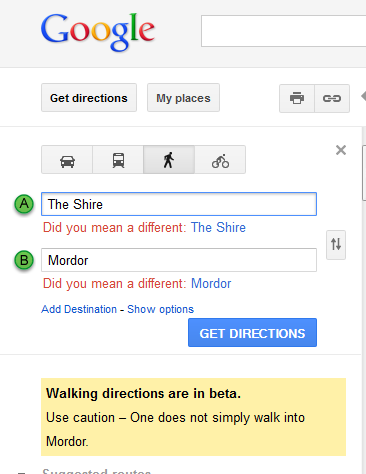Viewport: 366px width, 474px height.
Task: Collapse the side panel arrow
Action: 363,97
